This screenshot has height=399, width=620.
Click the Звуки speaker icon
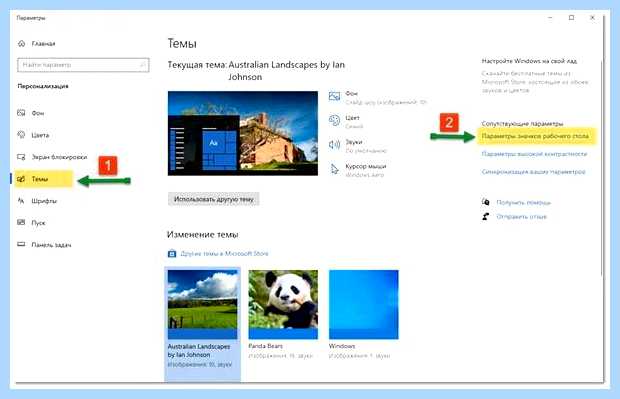pos(335,145)
